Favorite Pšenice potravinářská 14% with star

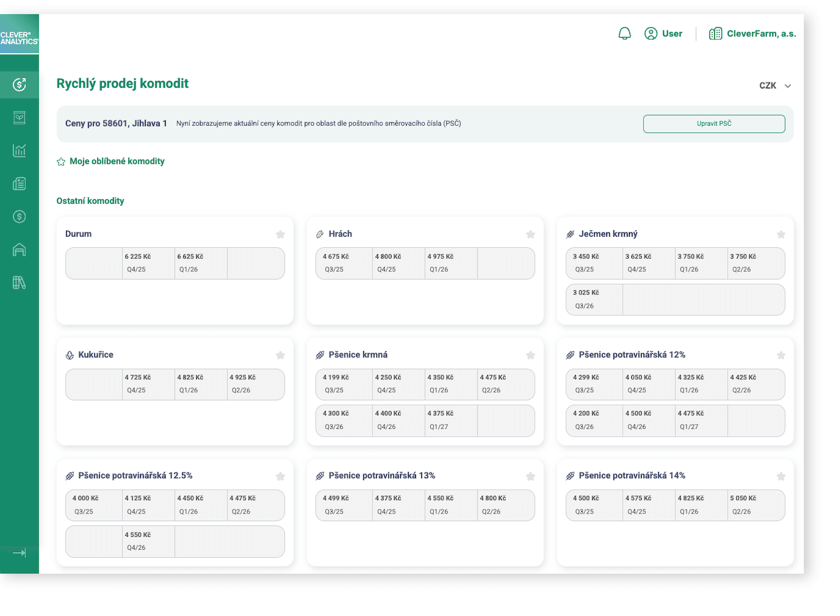coord(781,477)
